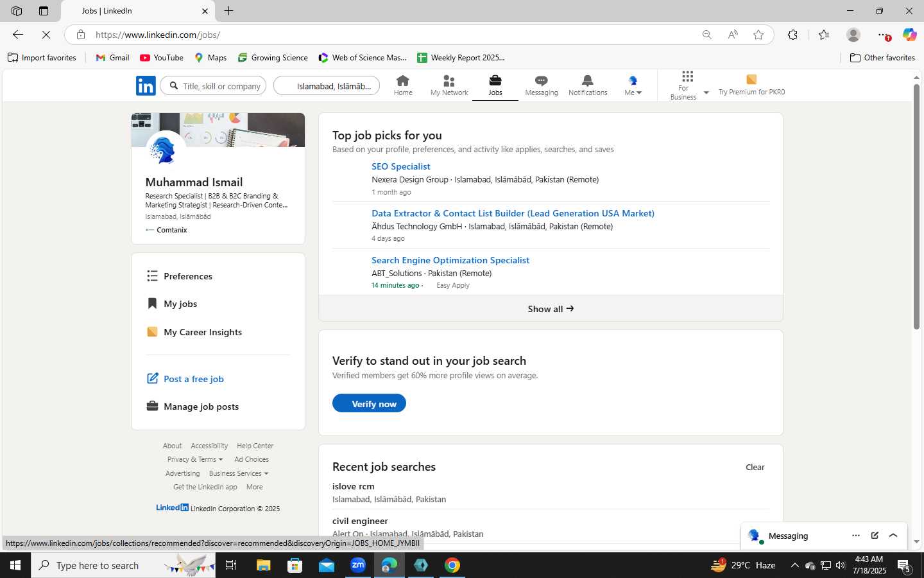Screen dimensions: 924x578
Task: Click the More footer link
Action: pos(255,487)
